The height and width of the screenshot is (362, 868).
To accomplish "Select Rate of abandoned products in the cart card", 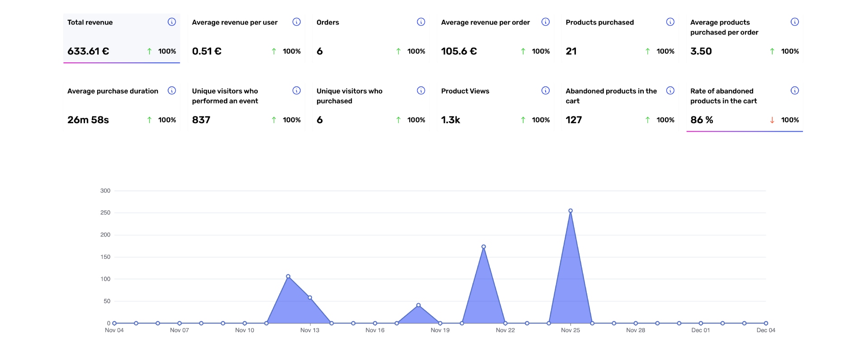I will 745,107.
